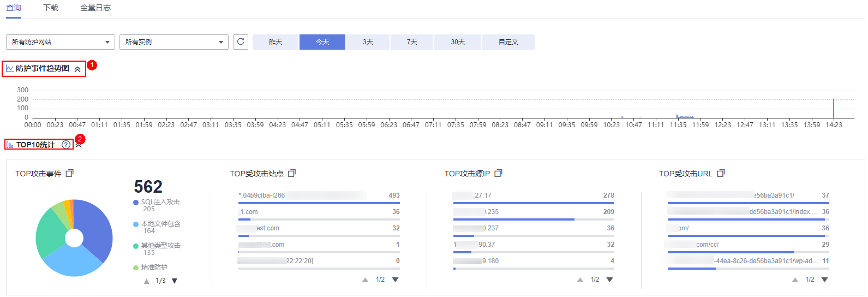This screenshot has height=297, width=868.
Task: Click the 防护事件趋势图 chart icon
Action: [10, 69]
